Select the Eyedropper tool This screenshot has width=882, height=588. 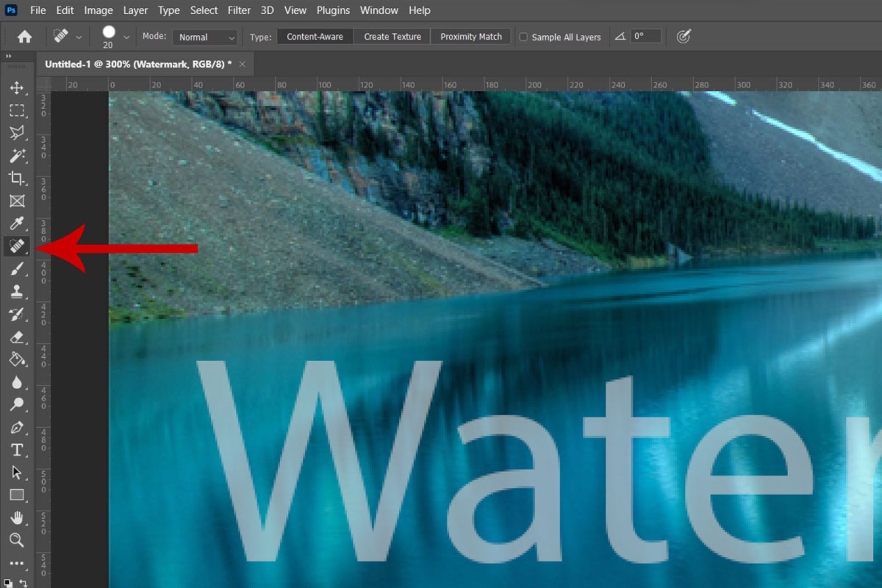pyautogui.click(x=17, y=224)
